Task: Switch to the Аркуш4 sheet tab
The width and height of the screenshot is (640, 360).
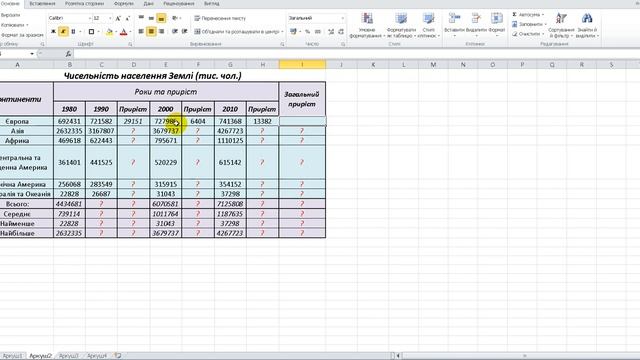Action: coord(97,356)
